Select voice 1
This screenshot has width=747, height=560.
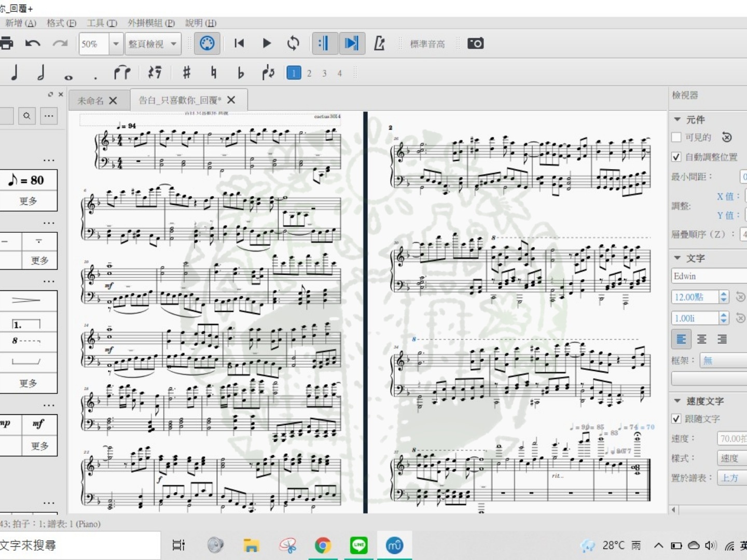pyautogui.click(x=294, y=73)
